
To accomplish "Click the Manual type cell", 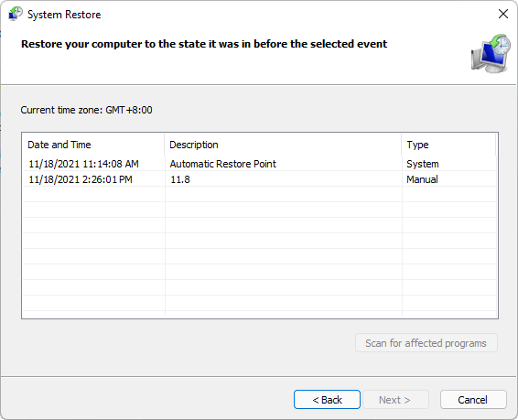I will [x=422, y=179].
